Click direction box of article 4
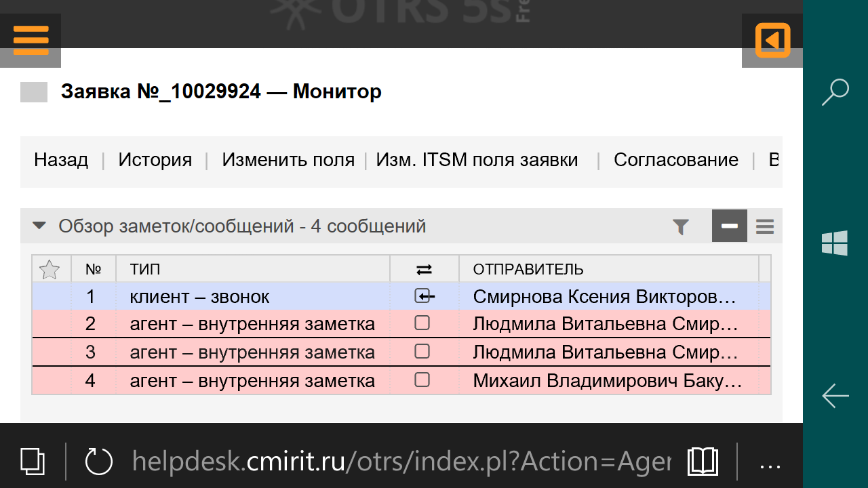Screen dimensions: 868x488 [x=422, y=380]
